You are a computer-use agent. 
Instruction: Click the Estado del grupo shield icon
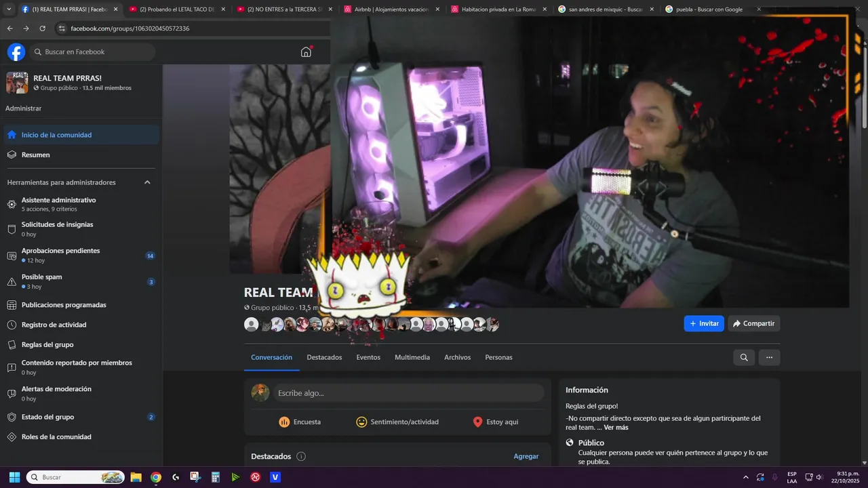[12, 417]
